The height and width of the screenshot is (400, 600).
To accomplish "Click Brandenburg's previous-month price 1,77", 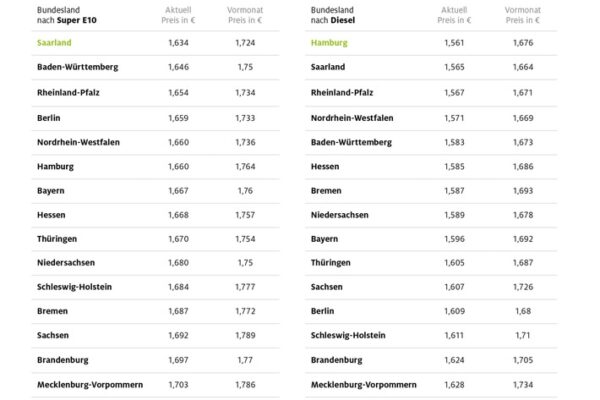I will click(x=244, y=359).
